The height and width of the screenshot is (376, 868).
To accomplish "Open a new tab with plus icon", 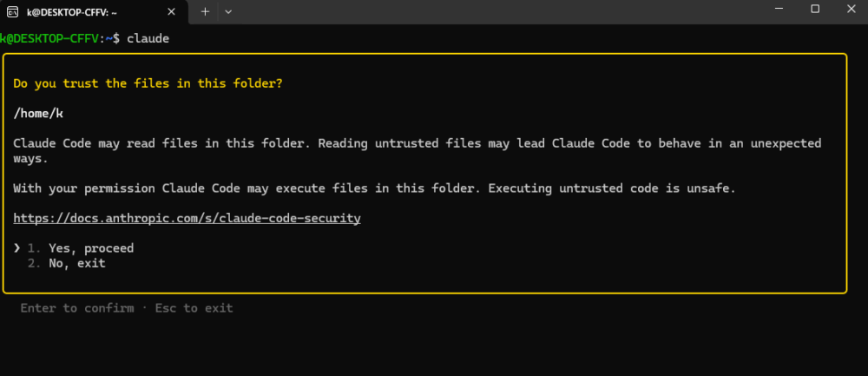I will click(x=205, y=11).
